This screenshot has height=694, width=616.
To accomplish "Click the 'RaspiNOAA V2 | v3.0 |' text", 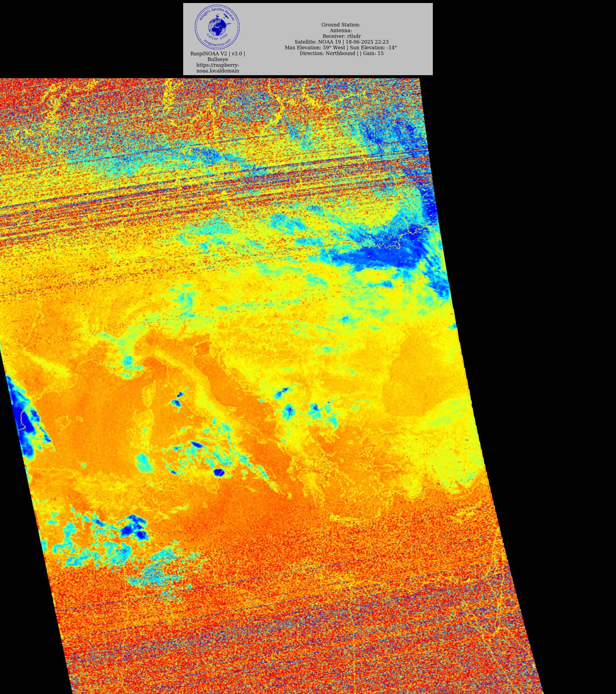I will [x=218, y=54].
